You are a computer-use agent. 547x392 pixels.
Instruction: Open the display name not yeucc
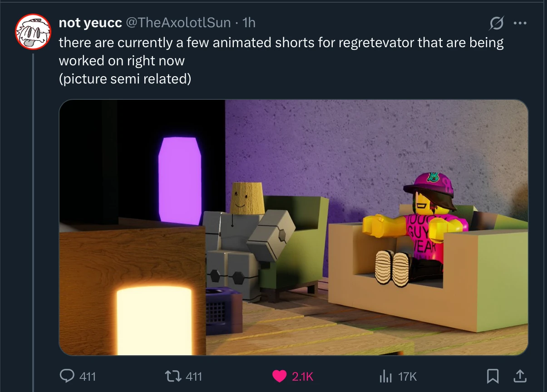coord(90,22)
